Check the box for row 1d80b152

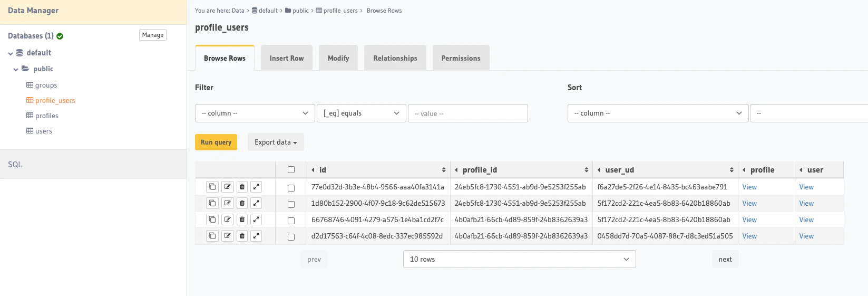[x=291, y=204]
